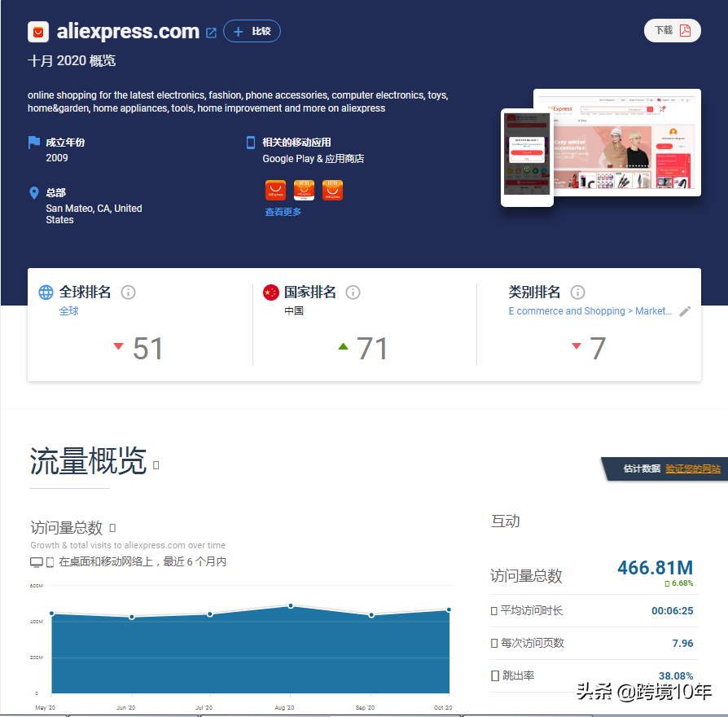728x717 pixels.
Task: Download the PDF report with 下载 button
Action: [x=673, y=31]
